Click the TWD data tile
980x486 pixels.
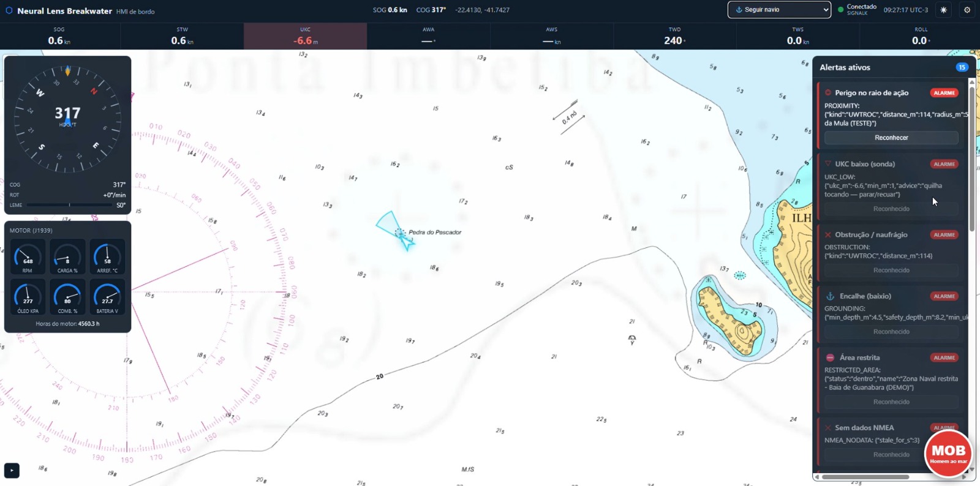675,36
